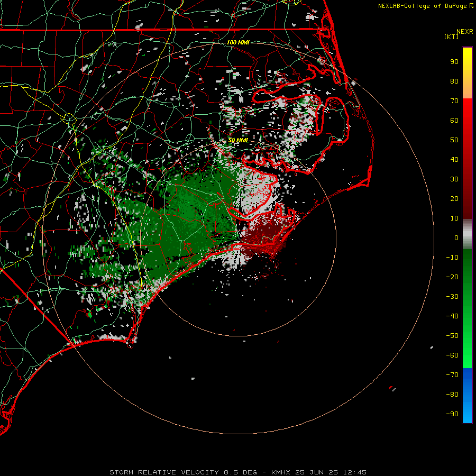Click the -80 value on the velocity scale
Screen dimensions: 476x476
[x=452, y=395]
